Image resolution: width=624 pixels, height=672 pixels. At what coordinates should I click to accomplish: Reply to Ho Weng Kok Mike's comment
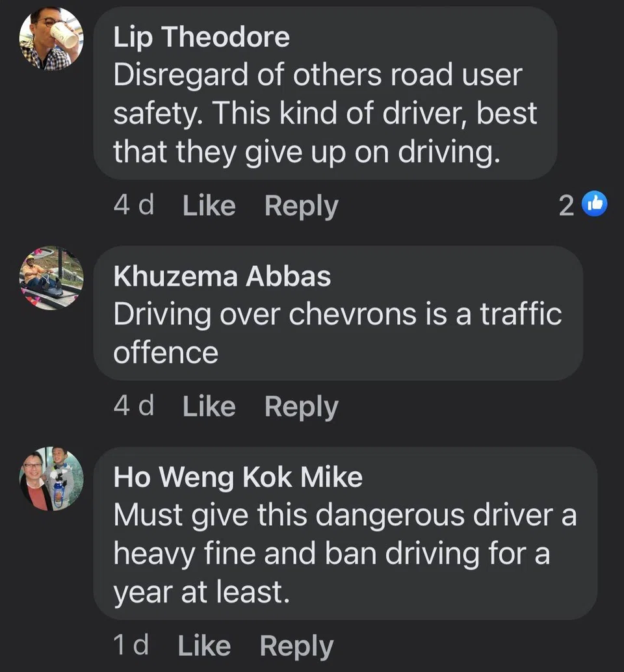(296, 645)
